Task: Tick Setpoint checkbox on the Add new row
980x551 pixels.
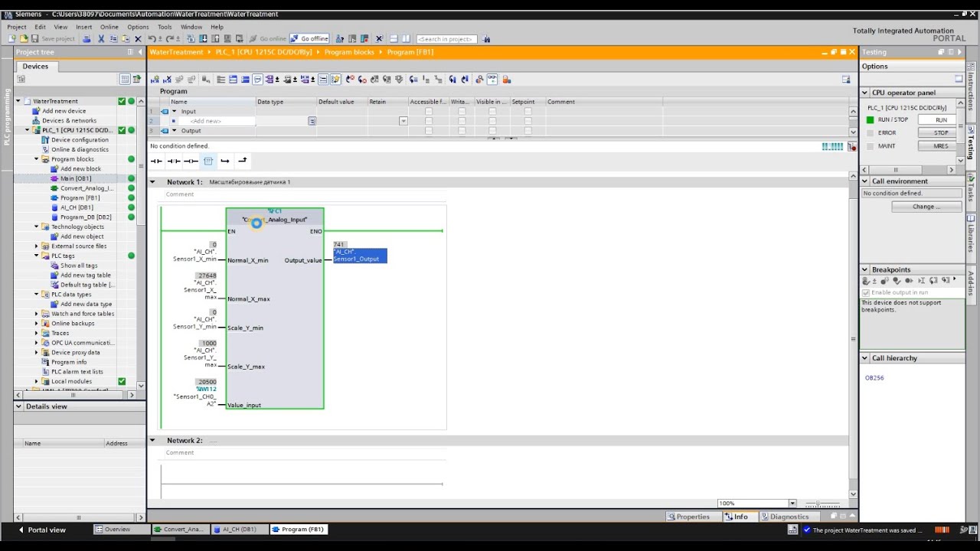Action: click(528, 121)
